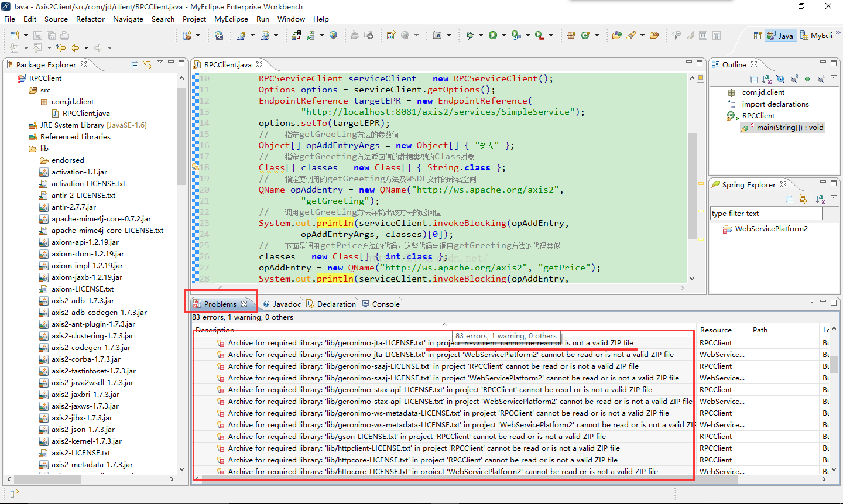Click the New Java Class icon
The image size is (843, 504).
point(585,35)
